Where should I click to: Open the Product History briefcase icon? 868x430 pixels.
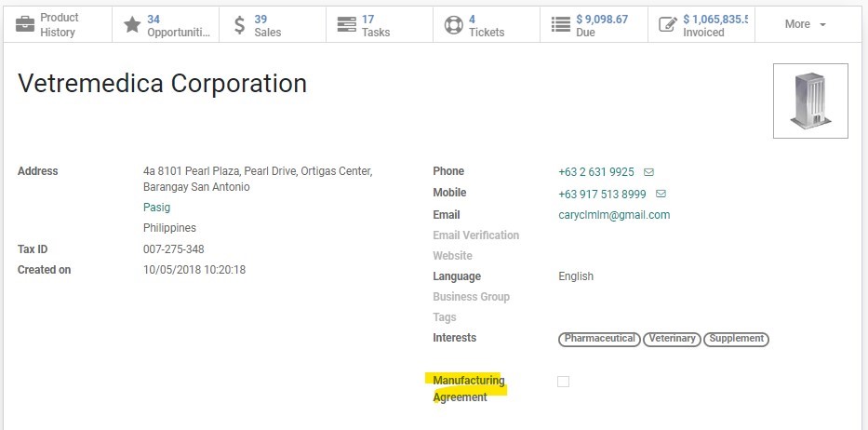coord(25,24)
